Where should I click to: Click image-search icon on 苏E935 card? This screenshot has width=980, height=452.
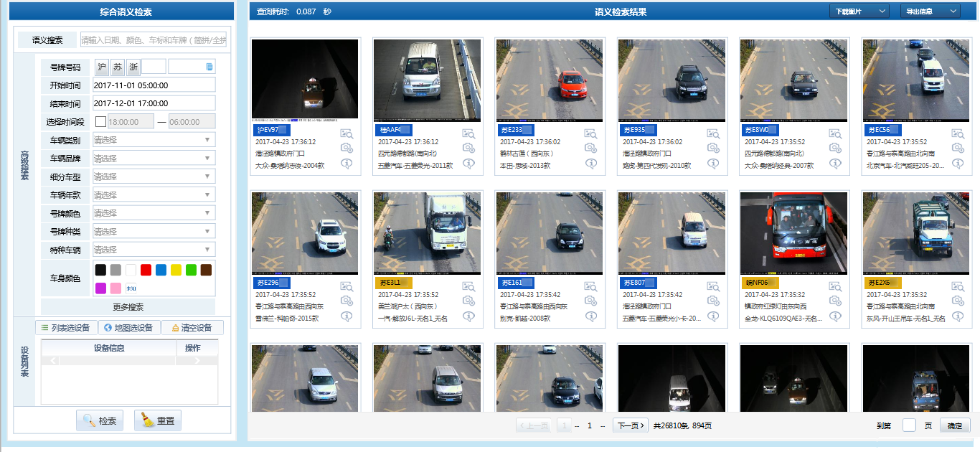[x=714, y=133]
